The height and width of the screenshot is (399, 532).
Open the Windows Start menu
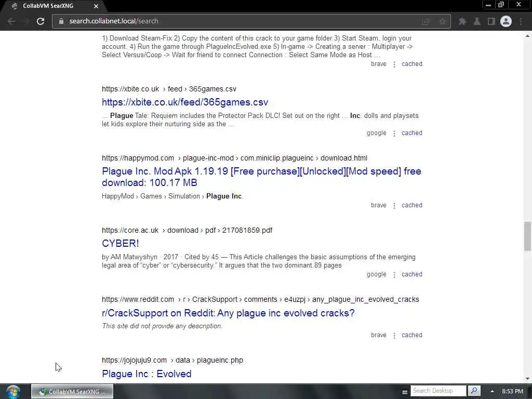tap(13, 392)
